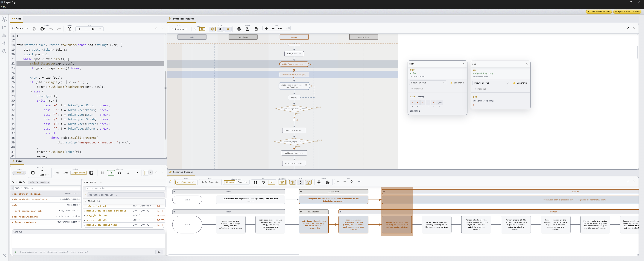Toggle Libs off in the debug session

44,173
